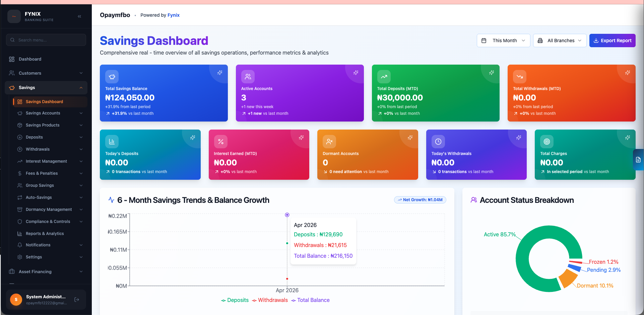Collapse the sidebar with double-chevron icon
644x315 pixels.
[x=79, y=16]
